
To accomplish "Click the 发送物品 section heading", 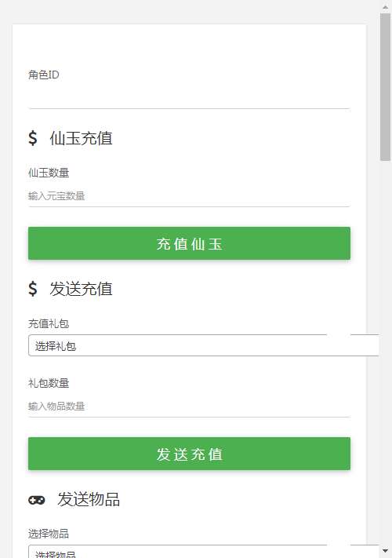I will pos(89,499).
